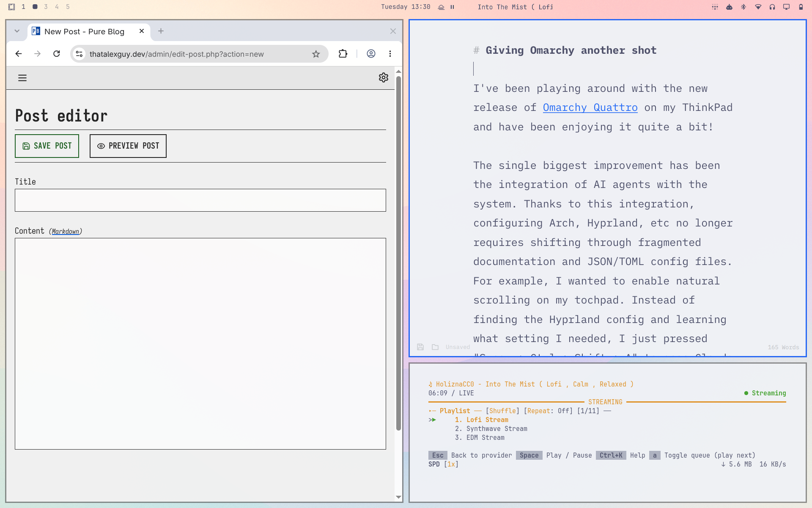View site information icon in address bar
Image resolution: width=812 pixels, height=508 pixels.
point(79,54)
